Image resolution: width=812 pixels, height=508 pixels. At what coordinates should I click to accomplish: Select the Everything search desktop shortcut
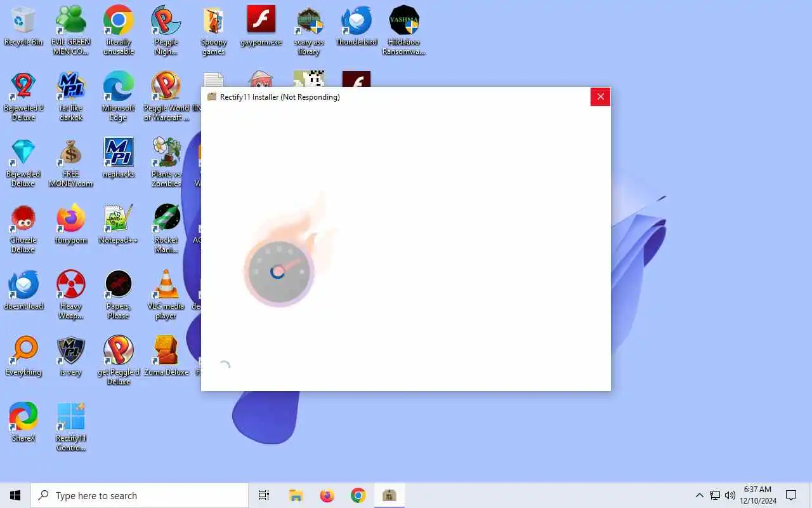point(23,356)
